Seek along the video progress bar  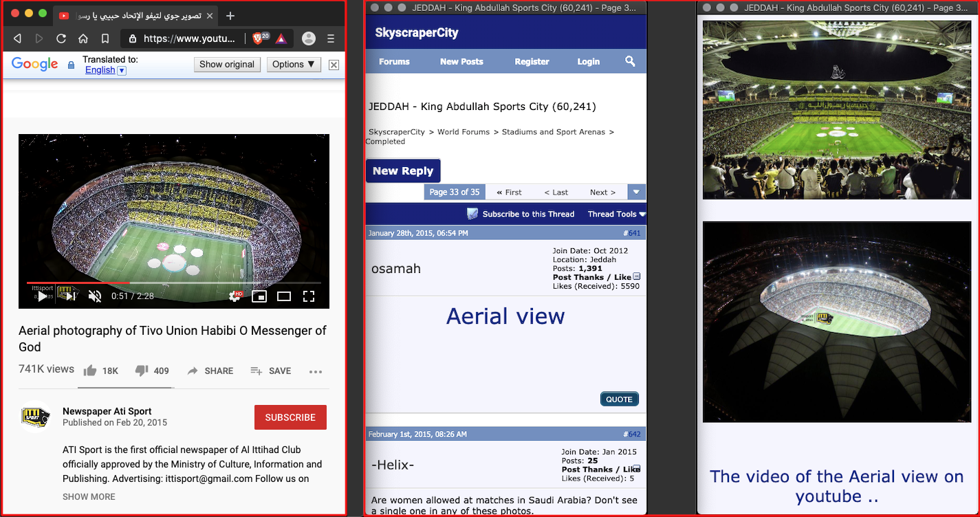coord(174,283)
